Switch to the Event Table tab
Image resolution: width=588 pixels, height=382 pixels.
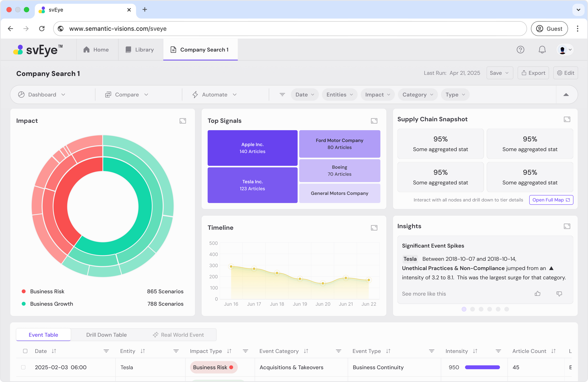click(x=43, y=335)
